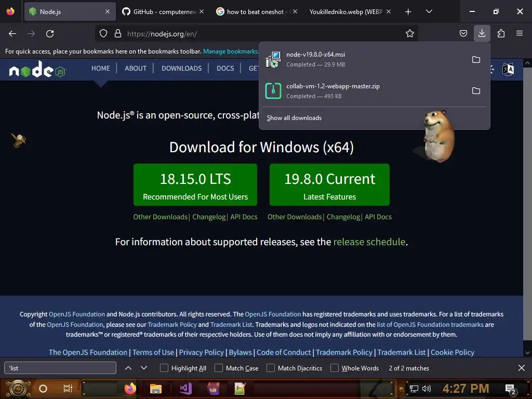Click the Start button on taskbar
Screen dimensions: 532x399
point(18,389)
